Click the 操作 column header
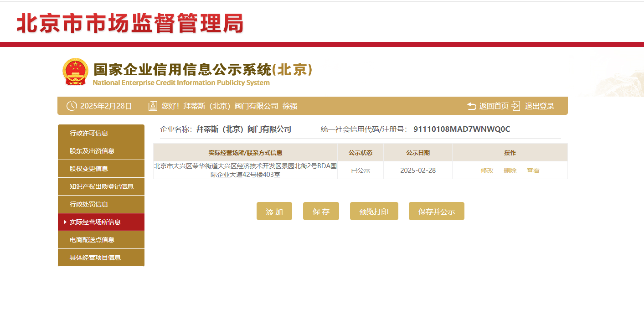The height and width of the screenshot is (315, 644). pos(510,153)
